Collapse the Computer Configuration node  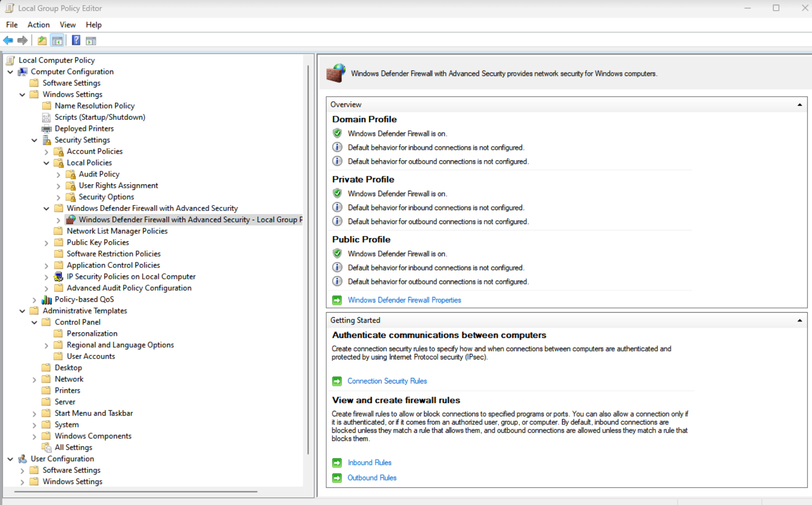[10, 72]
